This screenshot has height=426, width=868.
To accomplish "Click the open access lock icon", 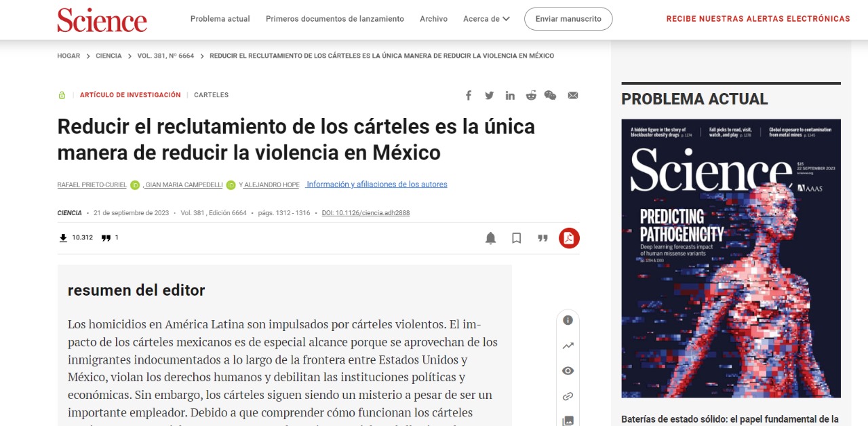I will [x=62, y=95].
